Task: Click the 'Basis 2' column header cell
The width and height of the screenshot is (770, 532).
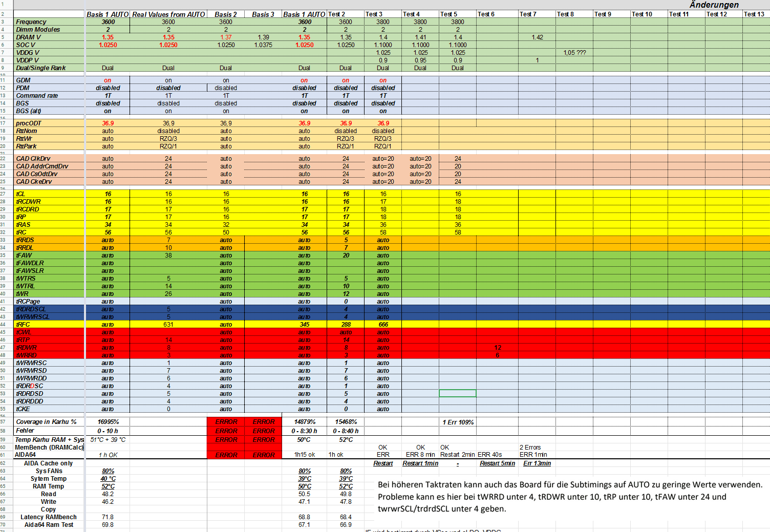Action: point(226,14)
